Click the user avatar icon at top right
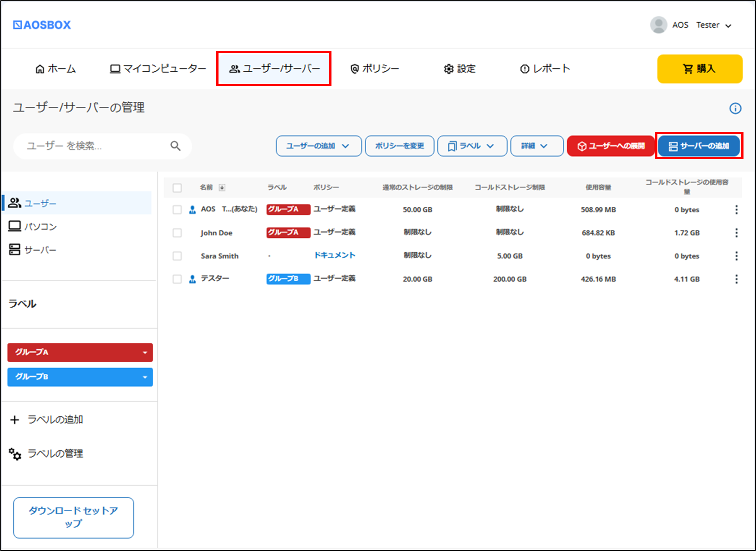This screenshot has width=756, height=551. pos(658,25)
